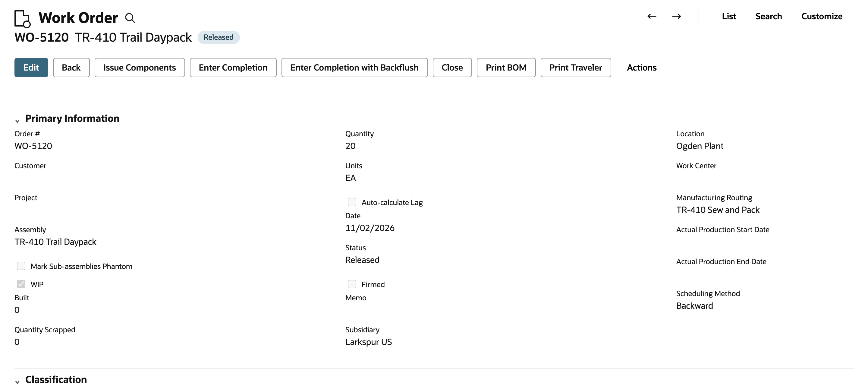Screen dimensions: 868x392
Task: Open the List view link
Action: pos(728,16)
